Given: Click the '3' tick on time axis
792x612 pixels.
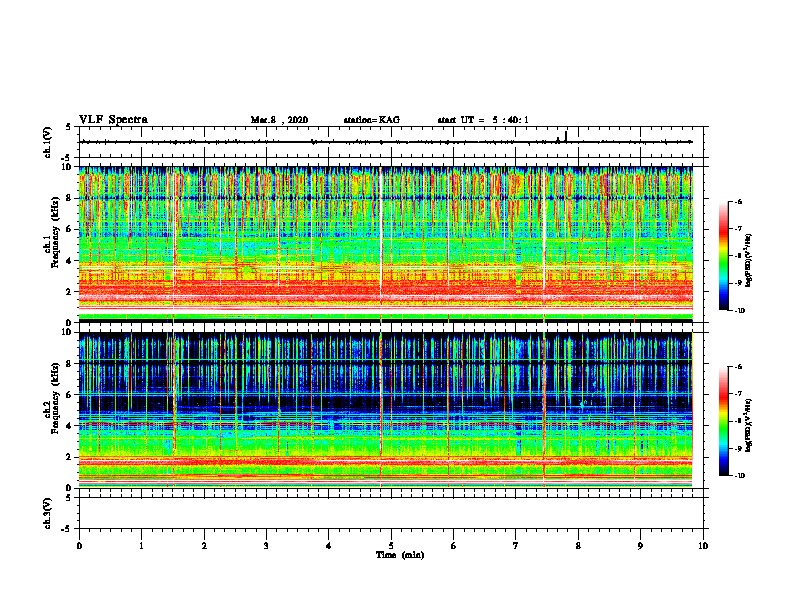Looking at the screenshot, I should click(266, 546).
